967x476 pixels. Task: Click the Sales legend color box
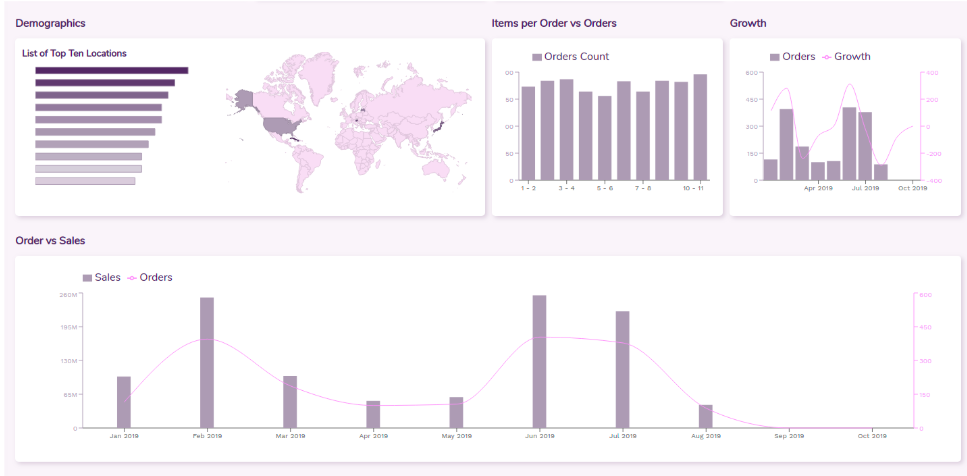coord(87,277)
